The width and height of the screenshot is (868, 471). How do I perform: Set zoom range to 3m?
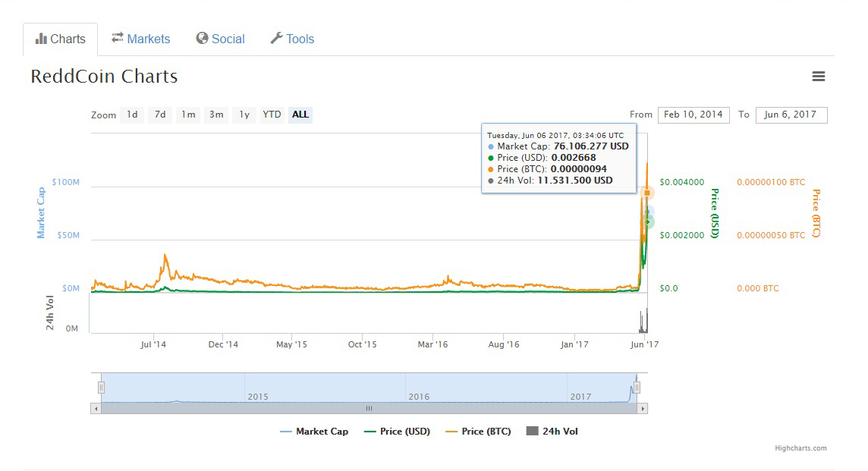point(216,115)
